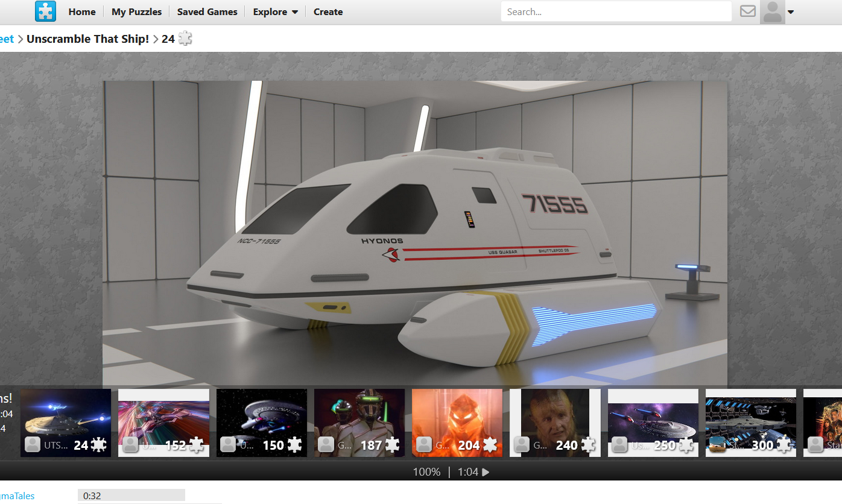Focus the Search field
Viewport: 842px width, 504px height.
click(616, 11)
